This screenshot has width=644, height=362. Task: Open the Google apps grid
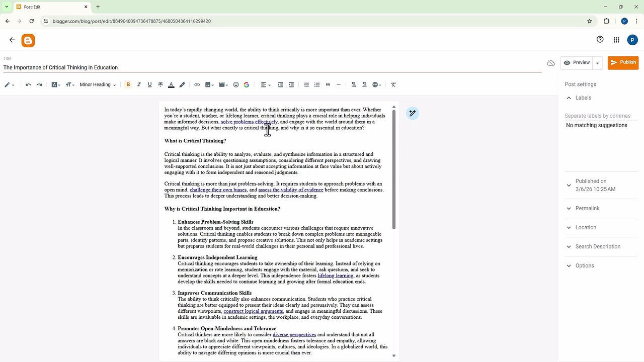click(616, 40)
